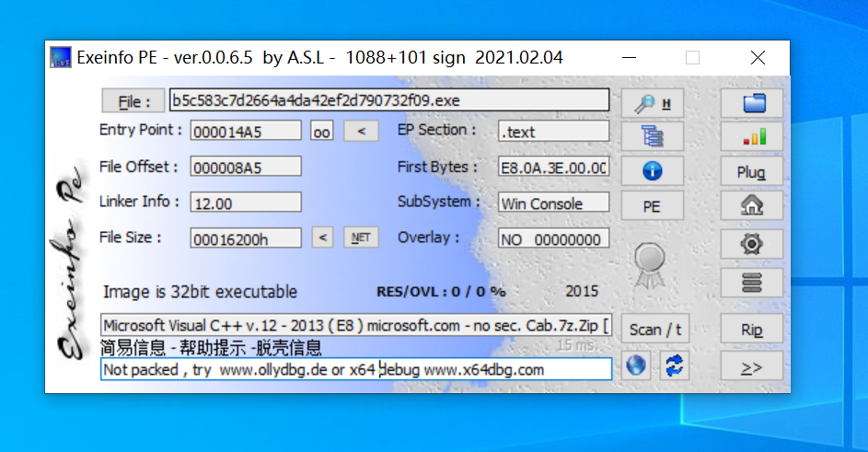Click the Rip button

[x=752, y=329]
